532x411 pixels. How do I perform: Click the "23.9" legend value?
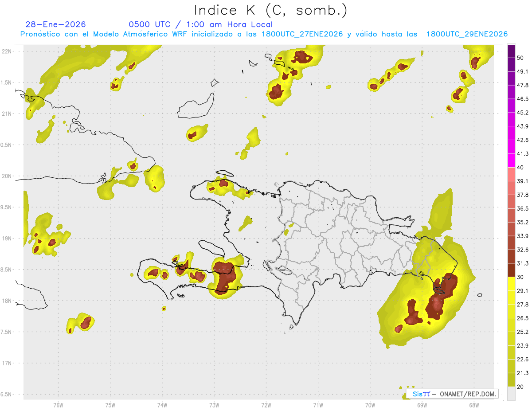522,345
